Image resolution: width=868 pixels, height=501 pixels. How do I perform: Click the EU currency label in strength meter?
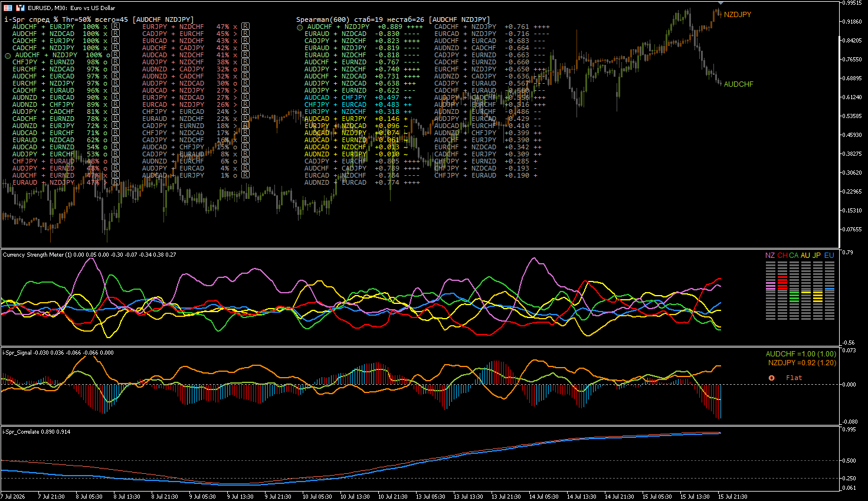[829, 256]
